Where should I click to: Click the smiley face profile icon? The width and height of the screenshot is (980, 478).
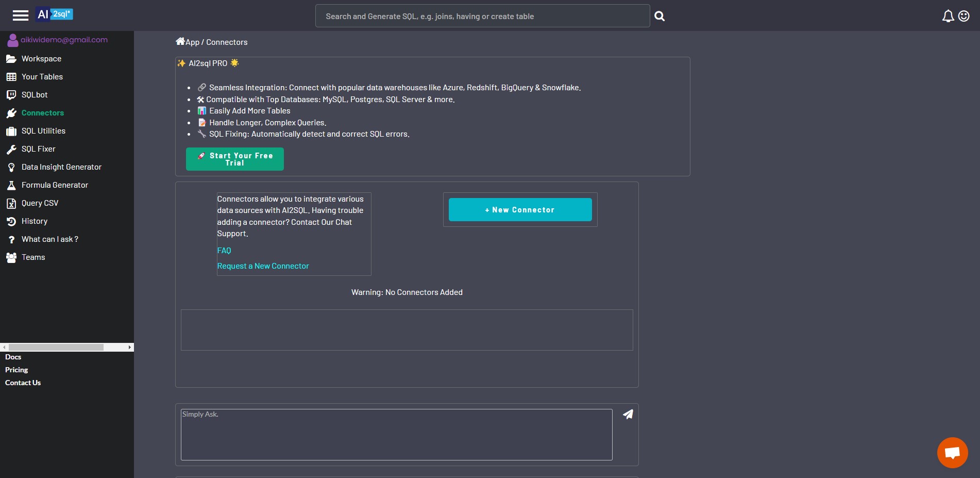point(964,17)
